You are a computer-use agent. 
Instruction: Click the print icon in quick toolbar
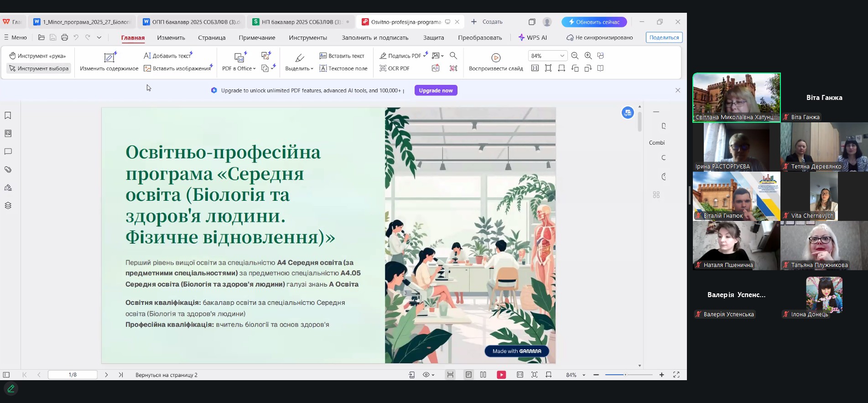click(x=64, y=37)
